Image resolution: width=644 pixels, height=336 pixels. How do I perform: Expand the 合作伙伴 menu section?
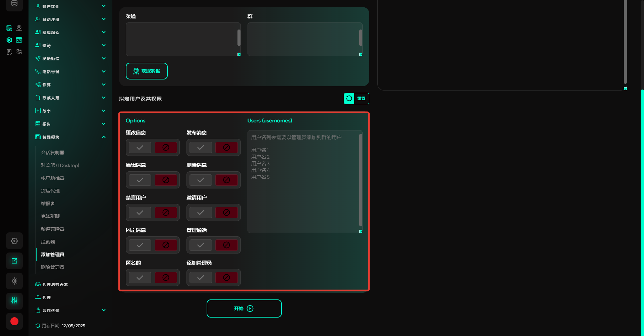(104, 310)
